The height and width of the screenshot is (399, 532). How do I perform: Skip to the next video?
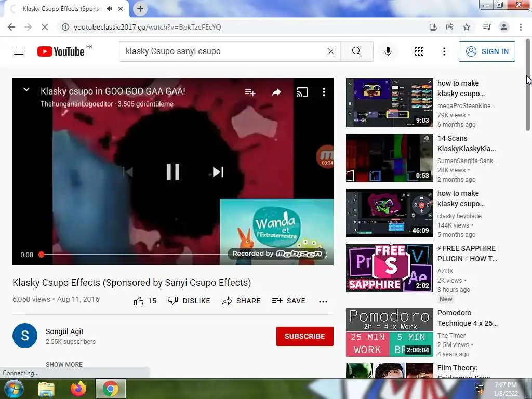[x=218, y=172]
